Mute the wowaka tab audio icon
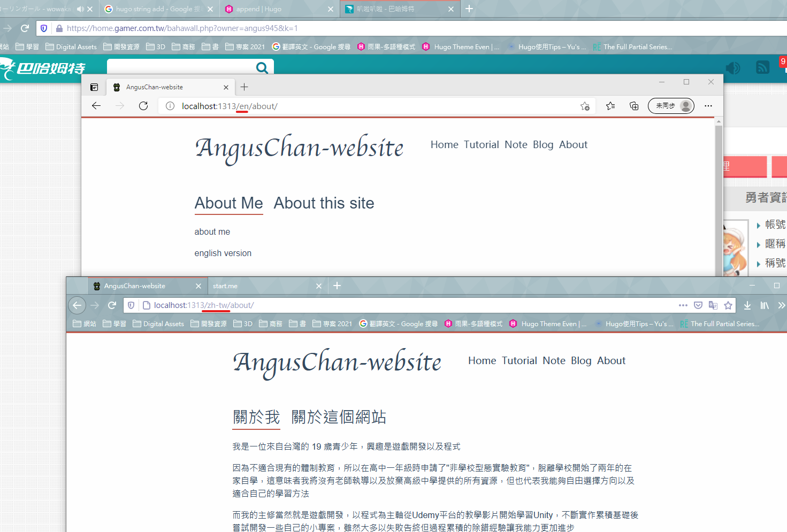 pyautogui.click(x=80, y=9)
